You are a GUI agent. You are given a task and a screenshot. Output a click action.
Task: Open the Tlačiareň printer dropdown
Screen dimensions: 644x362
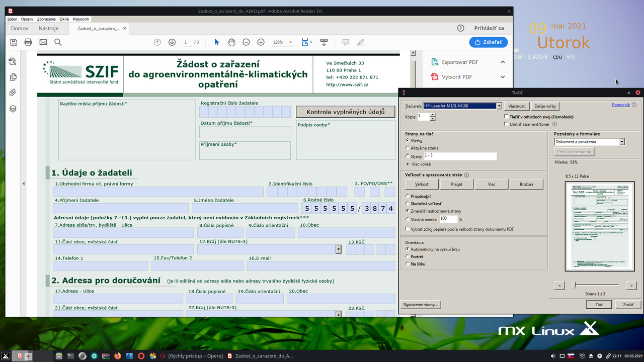(x=499, y=106)
